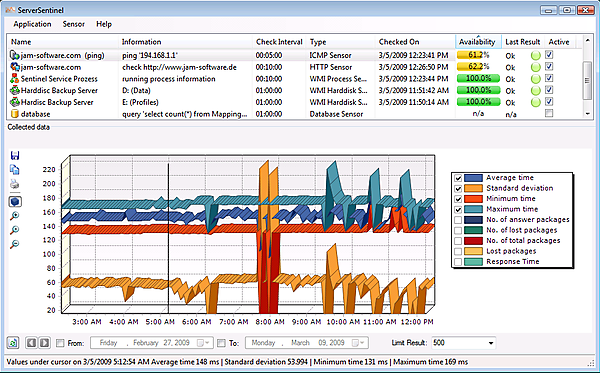Open the From date picker dropdown
600x373 pixels.
[204, 343]
